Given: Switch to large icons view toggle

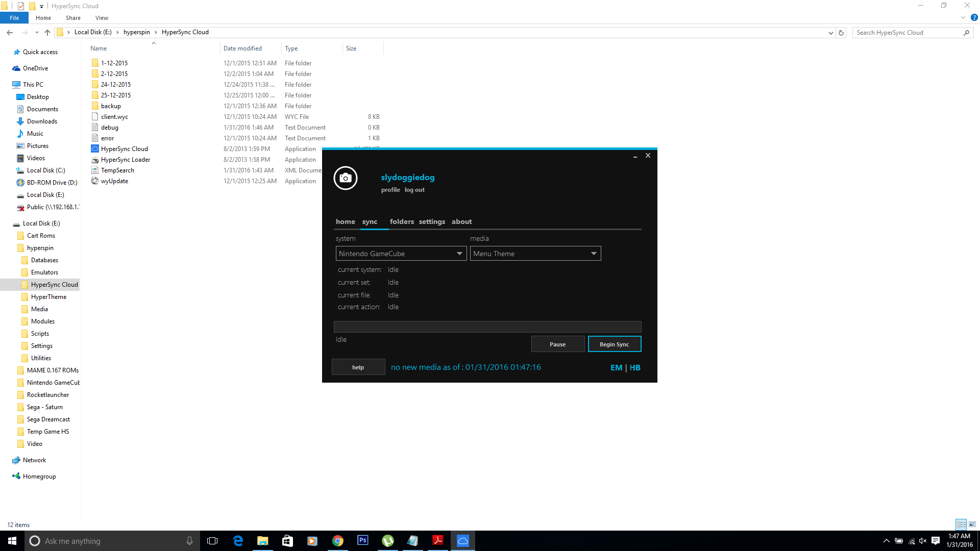Looking at the screenshot, I should click(972, 524).
